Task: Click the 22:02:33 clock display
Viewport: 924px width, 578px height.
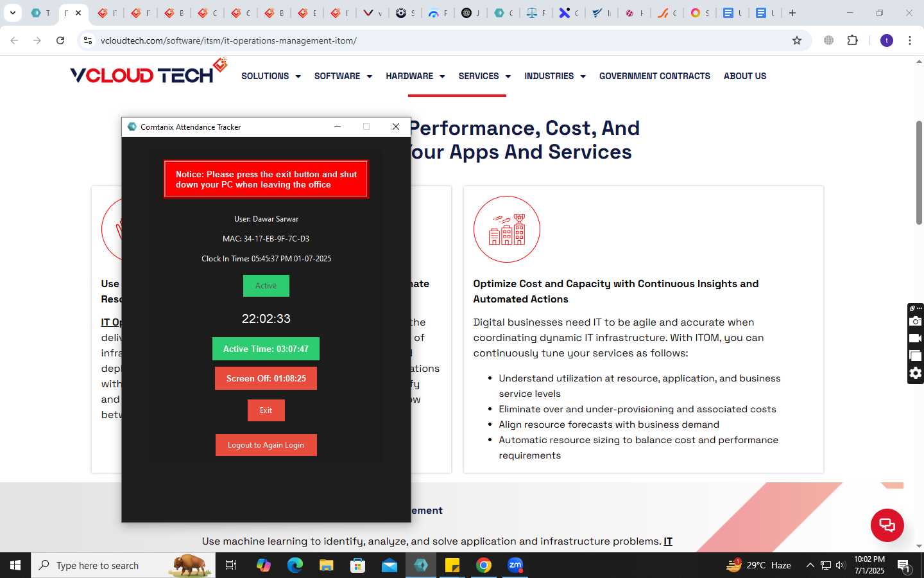Action: pos(266,319)
